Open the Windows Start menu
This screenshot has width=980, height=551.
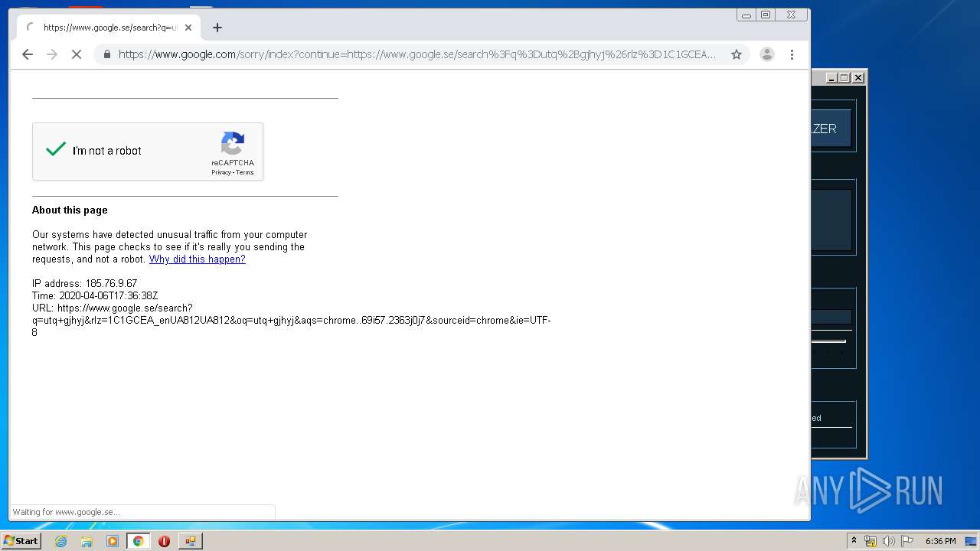click(x=21, y=541)
